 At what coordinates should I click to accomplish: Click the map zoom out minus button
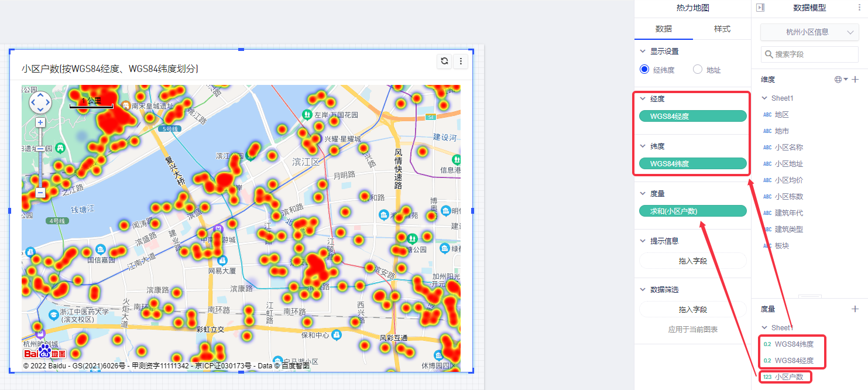[x=40, y=192]
